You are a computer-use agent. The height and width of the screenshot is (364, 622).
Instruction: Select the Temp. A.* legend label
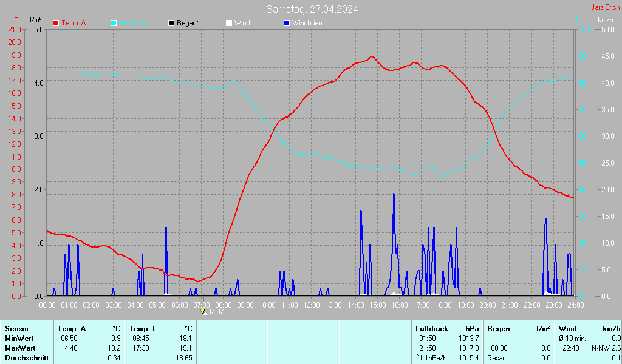click(75, 23)
